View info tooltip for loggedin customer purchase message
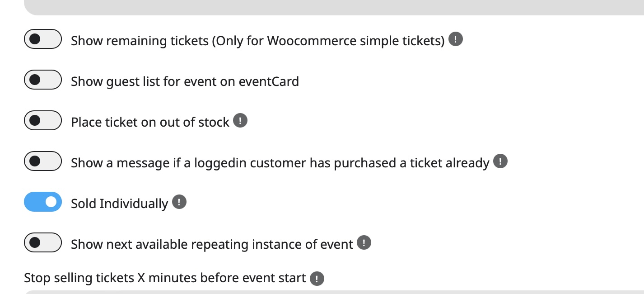 coord(500,161)
